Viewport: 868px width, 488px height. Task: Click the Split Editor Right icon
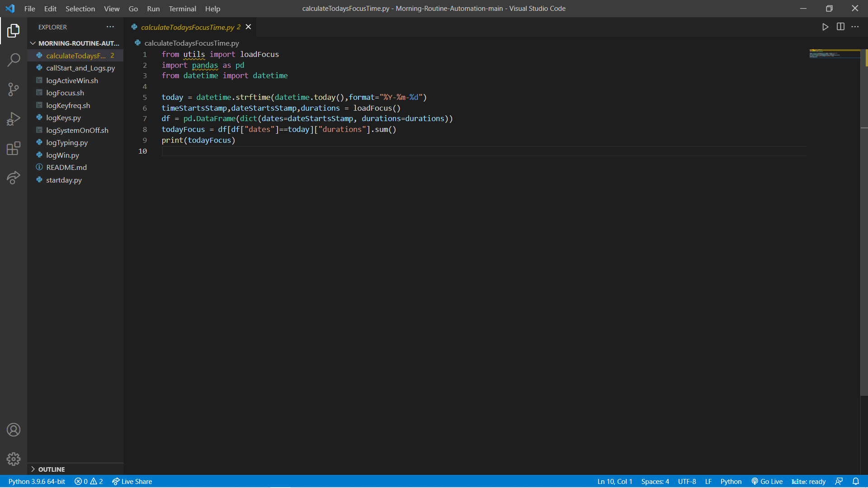(840, 27)
